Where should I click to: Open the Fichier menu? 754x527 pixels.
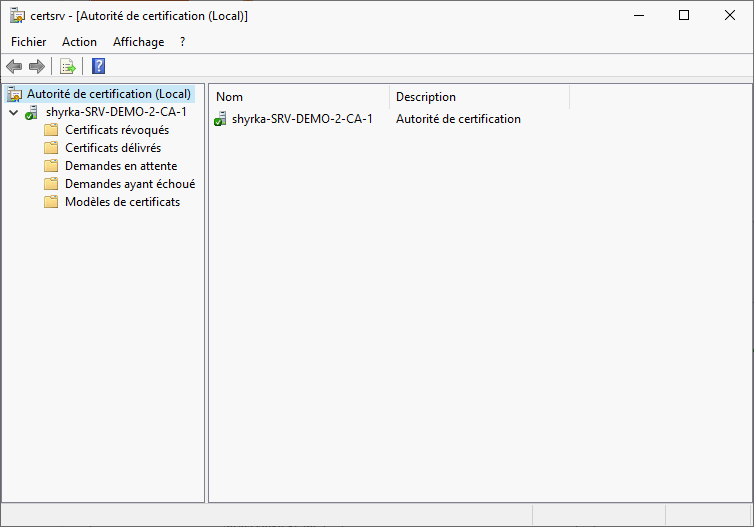[29, 42]
